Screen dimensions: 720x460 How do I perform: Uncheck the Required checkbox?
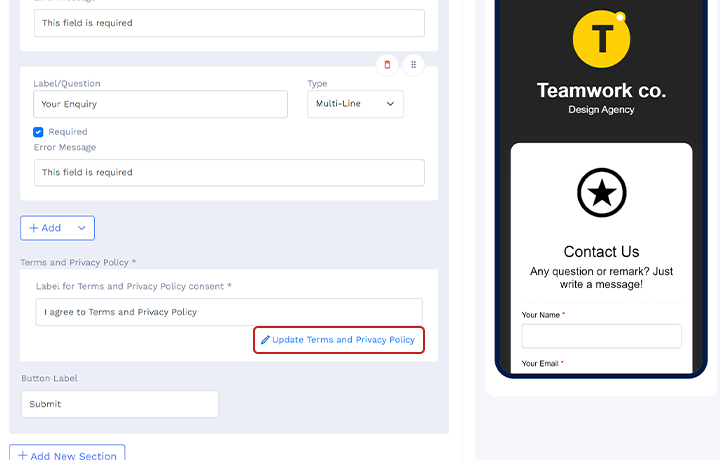coord(38,132)
